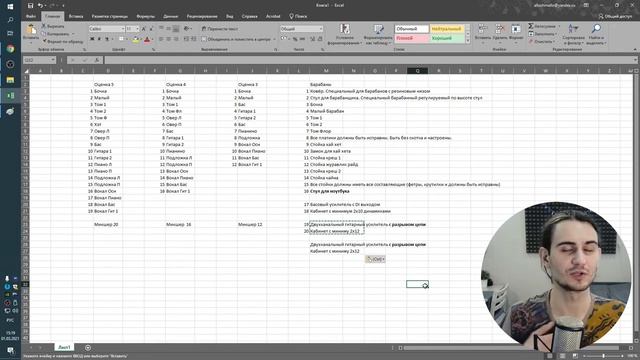Click the Save icon in quick access toolbar
The width and height of the screenshot is (640, 360).
[30, 6]
